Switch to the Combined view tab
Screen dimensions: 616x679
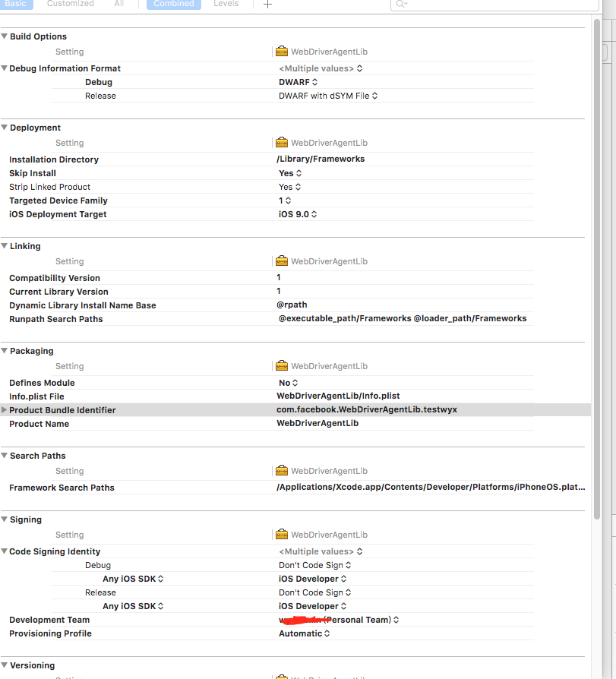174,4
